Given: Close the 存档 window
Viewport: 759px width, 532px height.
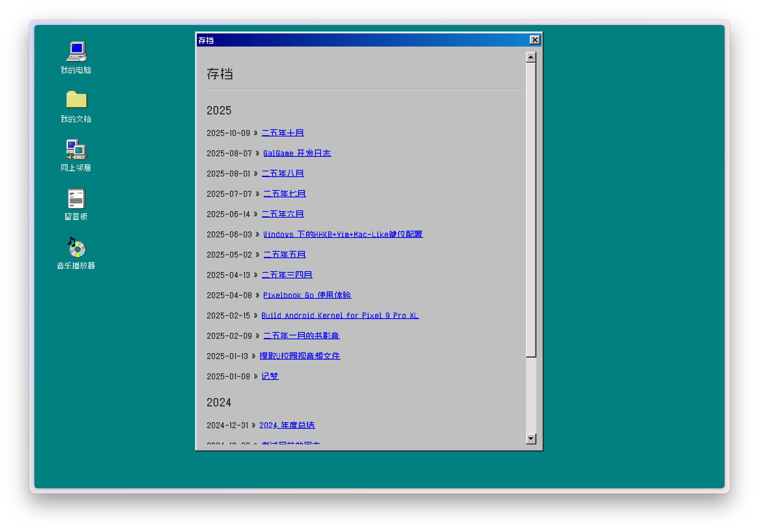Looking at the screenshot, I should 535,40.
